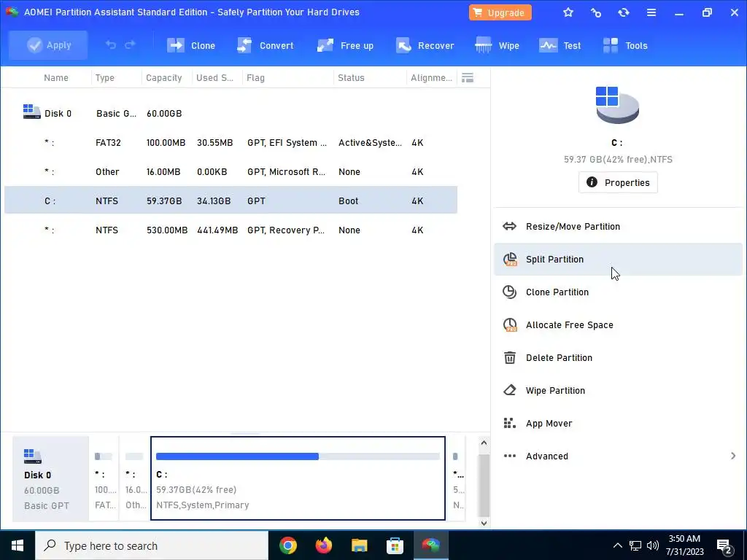Open App Mover
The width and height of the screenshot is (747, 560).
pyautogui.click(x=618, y=424)
